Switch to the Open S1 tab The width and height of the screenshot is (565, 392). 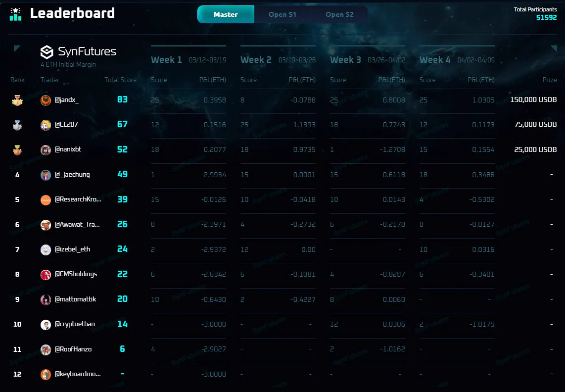tap(282, 14)
